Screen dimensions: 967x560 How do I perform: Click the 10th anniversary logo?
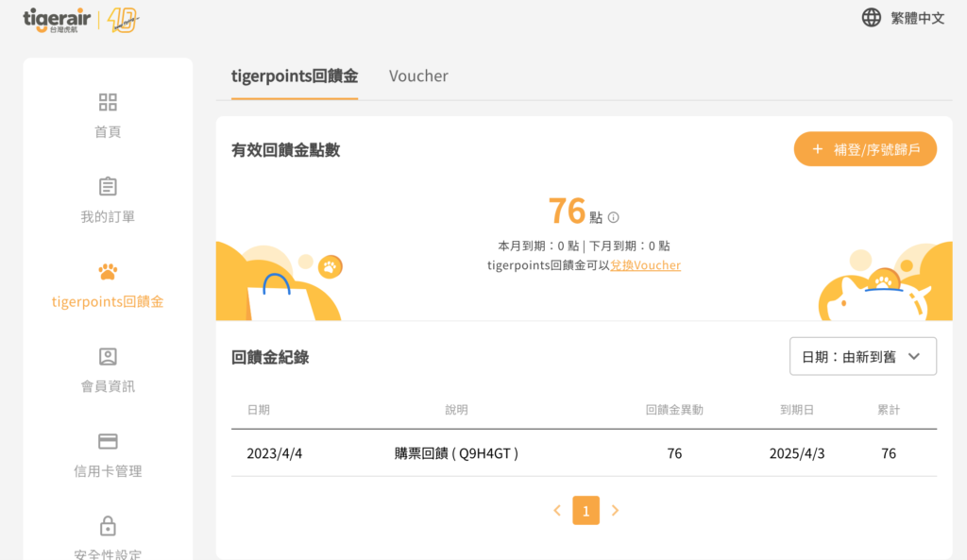click(x=123, y=21)
